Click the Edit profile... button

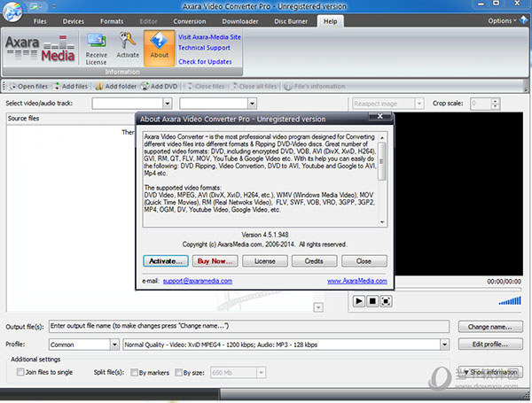[490, 344]
